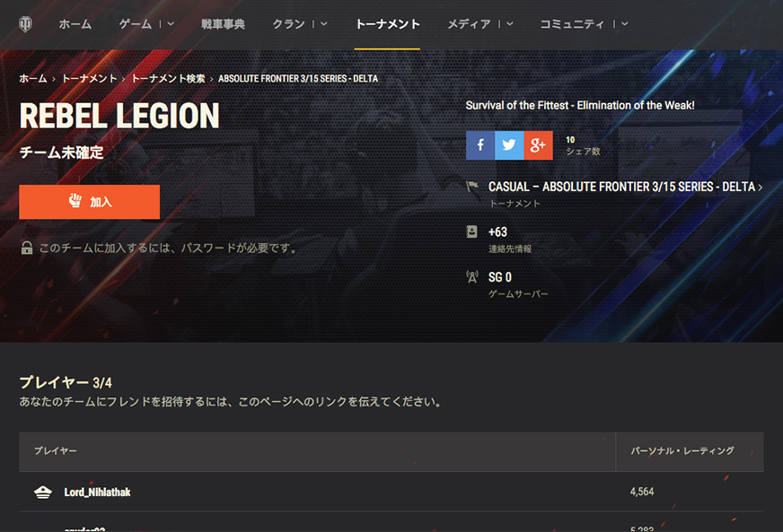Expand the コミュニティ menu dropdown arrow
This screenshot has height=532, width=783.
coord(624,24)
